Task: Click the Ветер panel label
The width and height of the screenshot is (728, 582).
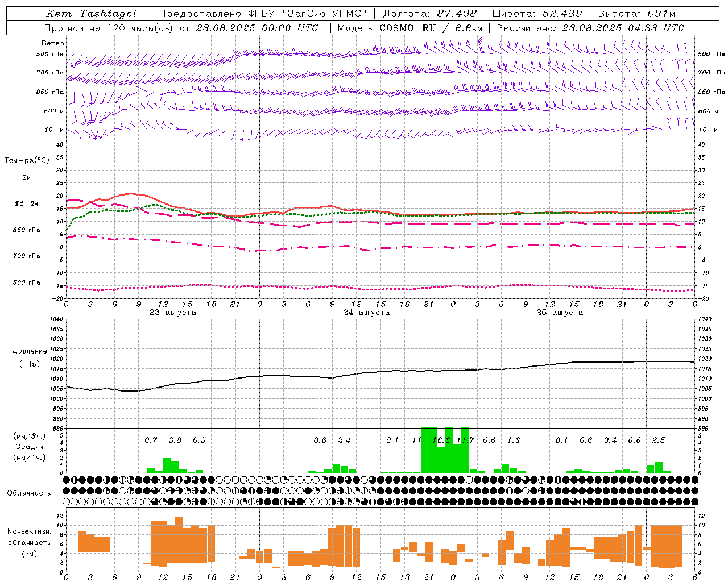Action: (53, 43)
